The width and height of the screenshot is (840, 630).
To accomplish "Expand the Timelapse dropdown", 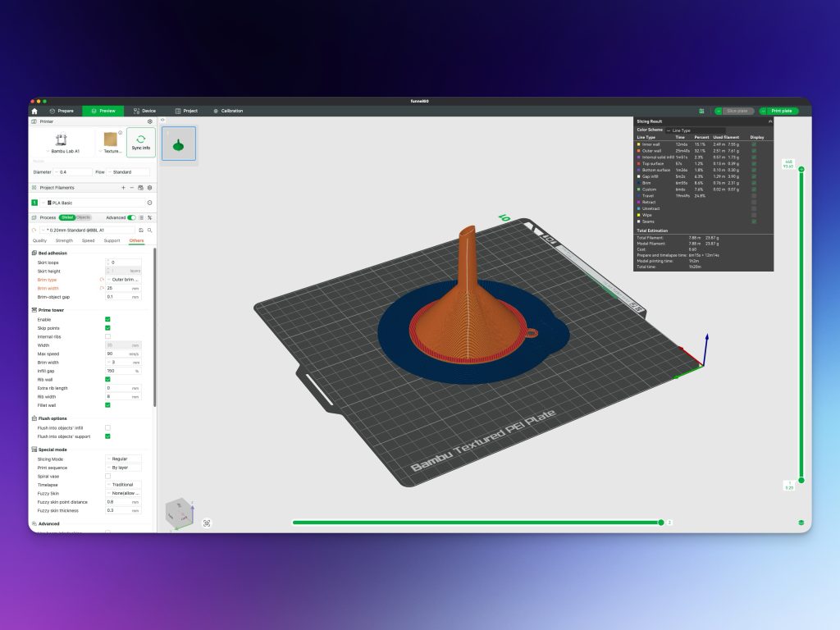I will coord(124,485).
